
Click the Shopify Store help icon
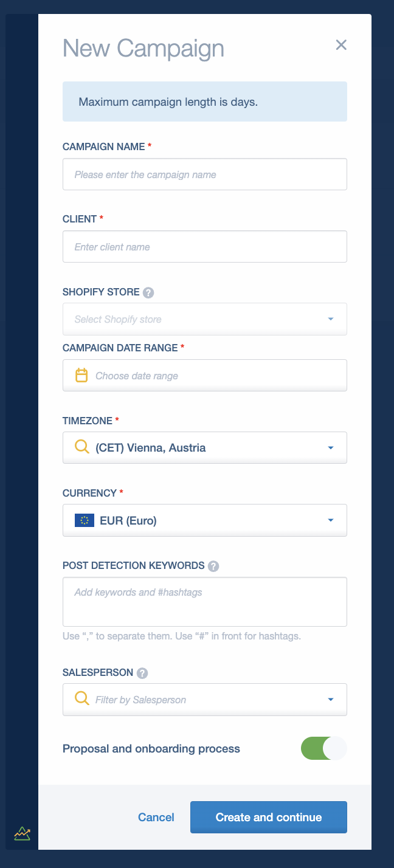(x=148, y=292)
